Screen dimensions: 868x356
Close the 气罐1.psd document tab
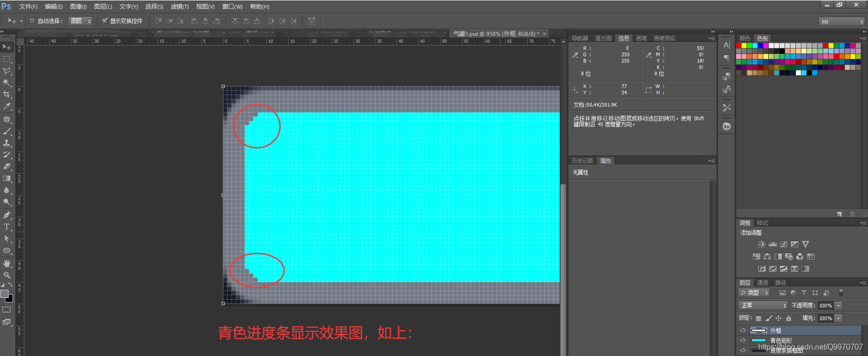tap(544, 33)
